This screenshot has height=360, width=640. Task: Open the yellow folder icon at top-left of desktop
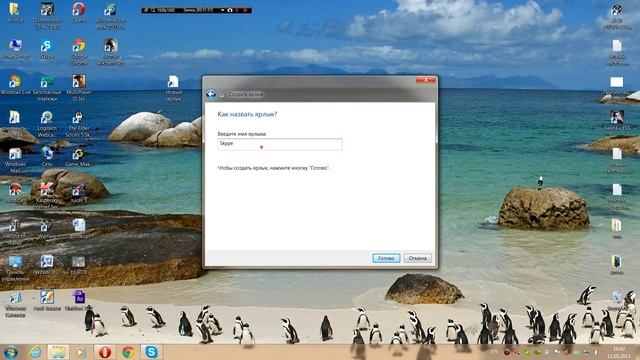15,13
